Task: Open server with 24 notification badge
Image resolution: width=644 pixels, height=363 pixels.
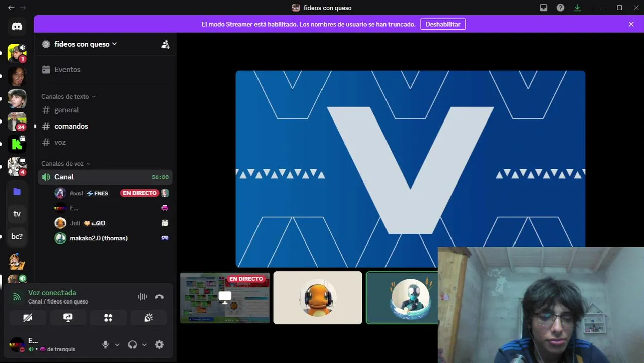Action: (17, 122)
